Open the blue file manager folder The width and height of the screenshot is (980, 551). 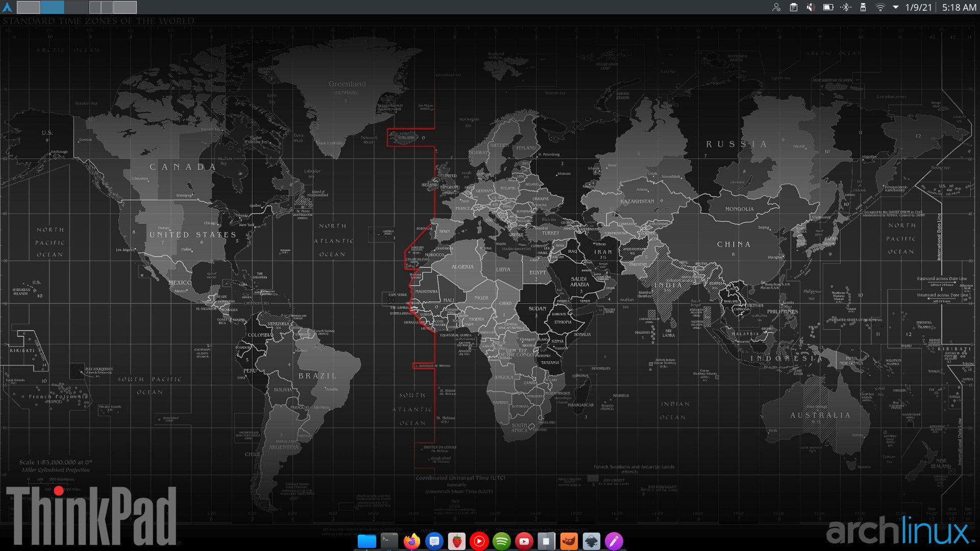(366, 541)
